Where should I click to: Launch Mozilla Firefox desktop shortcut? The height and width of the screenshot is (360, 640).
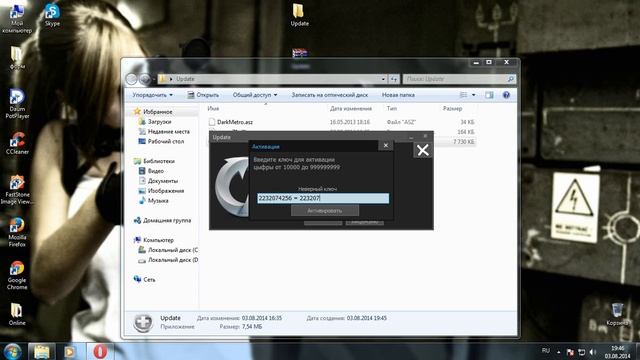[x=17, y=232]
